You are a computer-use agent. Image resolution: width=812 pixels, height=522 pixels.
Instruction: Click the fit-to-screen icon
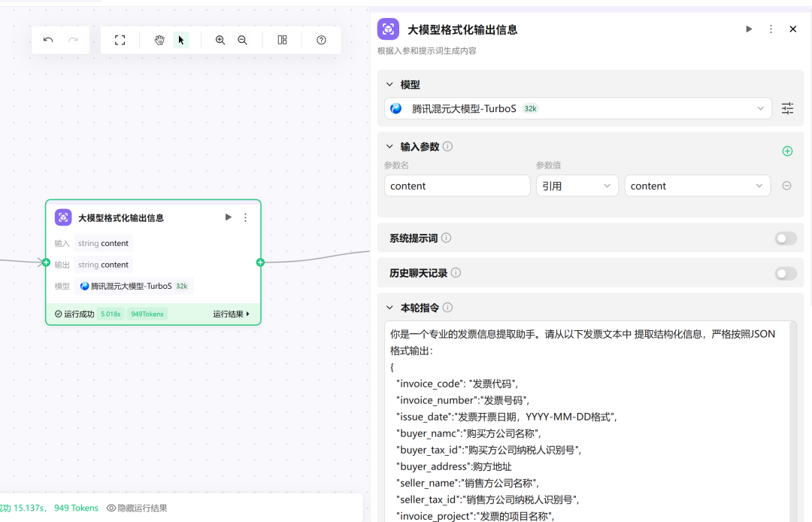120,40
